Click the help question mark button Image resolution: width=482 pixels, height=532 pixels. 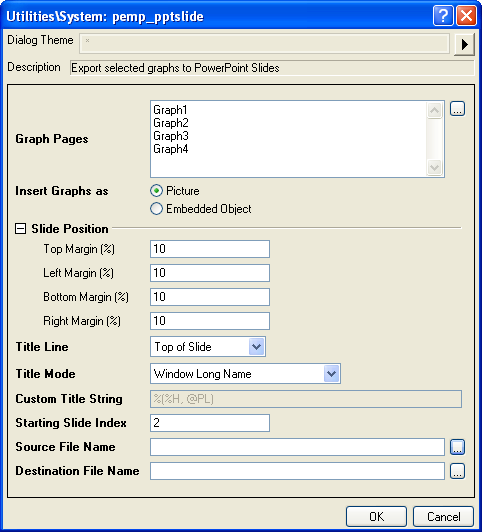pos(443,16)
